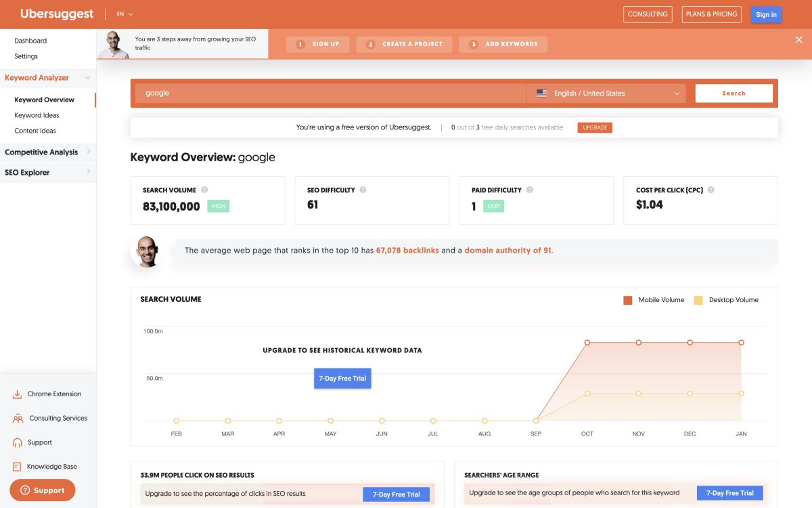The image size is (812, 508).
Task: Click the Keyword Overview: google heading
Action: [203, 157]
